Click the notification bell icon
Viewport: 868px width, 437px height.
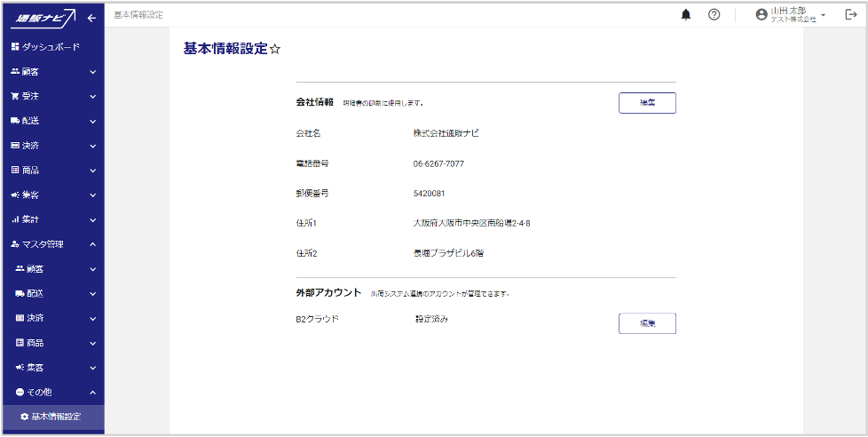coord(685,15)
